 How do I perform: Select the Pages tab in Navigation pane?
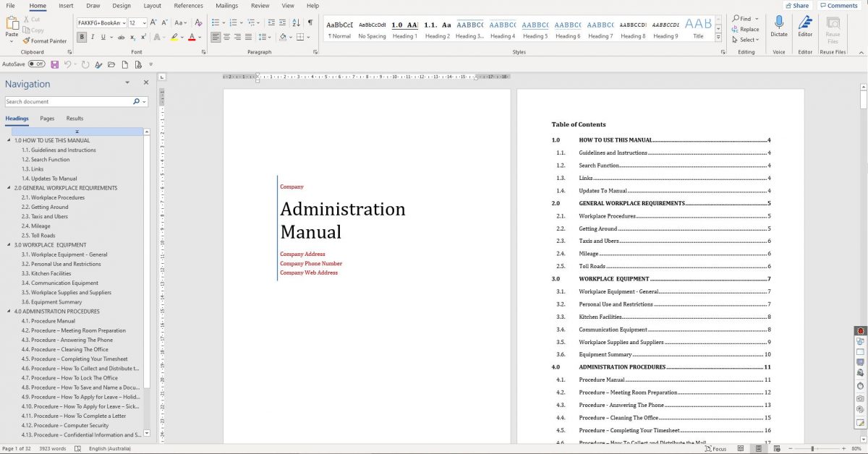pos(46,118)
